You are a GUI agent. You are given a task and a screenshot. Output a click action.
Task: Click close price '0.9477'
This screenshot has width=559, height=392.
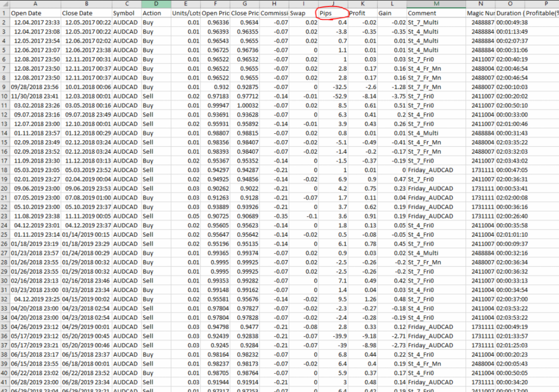tap(250, 327)
